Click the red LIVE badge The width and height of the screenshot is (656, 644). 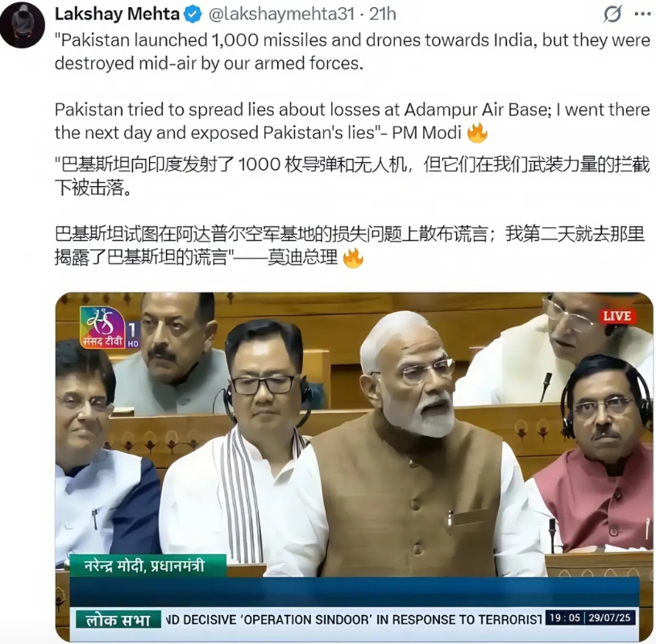(x=617, y=316)
